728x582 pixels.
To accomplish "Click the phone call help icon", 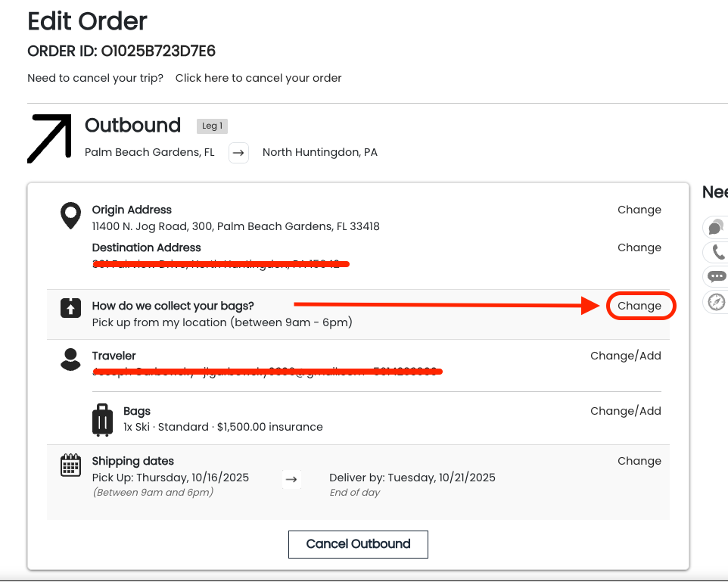I will [718, 252].
